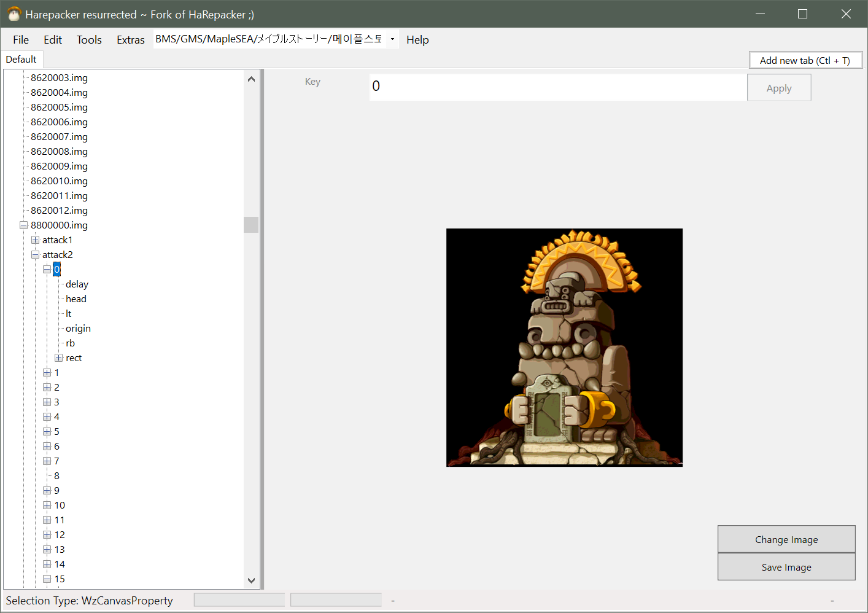Click the first status bar progress bar
Image resolution: width=868 pixels, height=613 pixels.
(239, 600)
